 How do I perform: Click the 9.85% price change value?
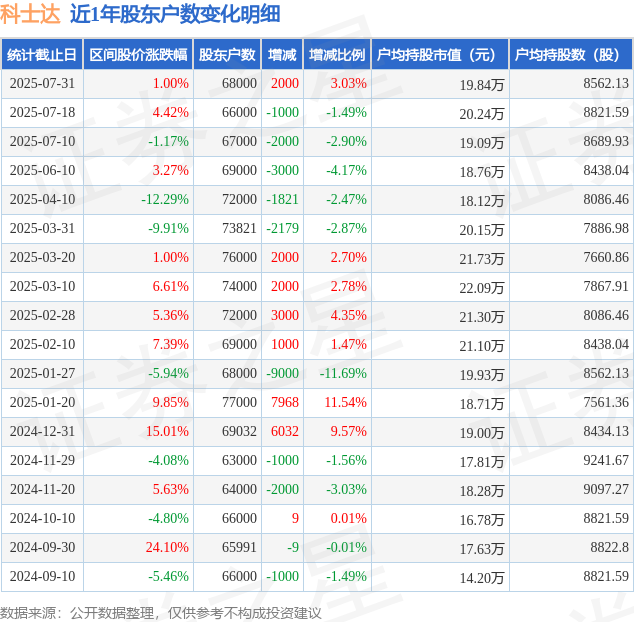tap(171, 402)
